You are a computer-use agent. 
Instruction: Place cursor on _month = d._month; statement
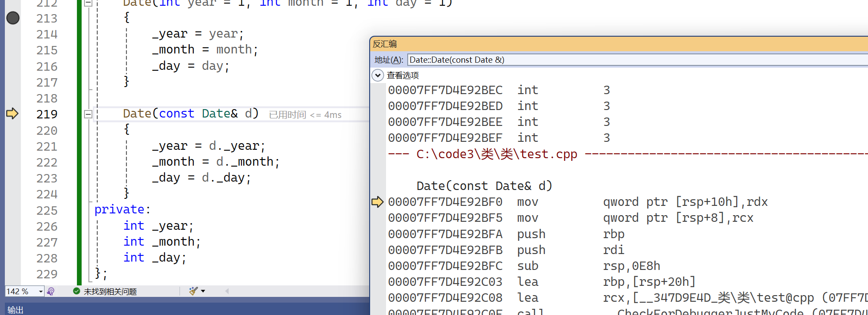[x=215, y=162]
